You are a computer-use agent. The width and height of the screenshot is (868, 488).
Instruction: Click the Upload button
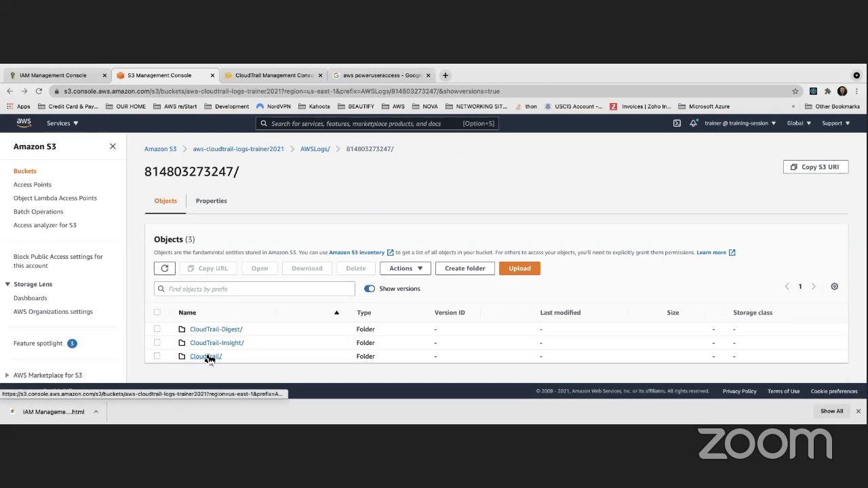[519, 268]
